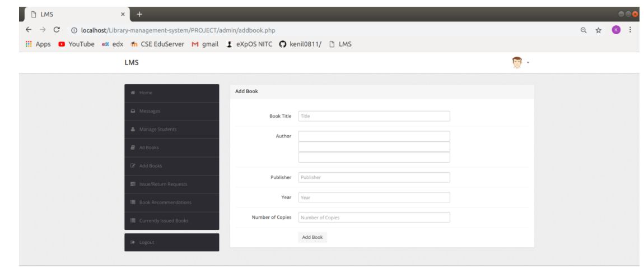Click Logout in the sidebar

pos(172,242)
